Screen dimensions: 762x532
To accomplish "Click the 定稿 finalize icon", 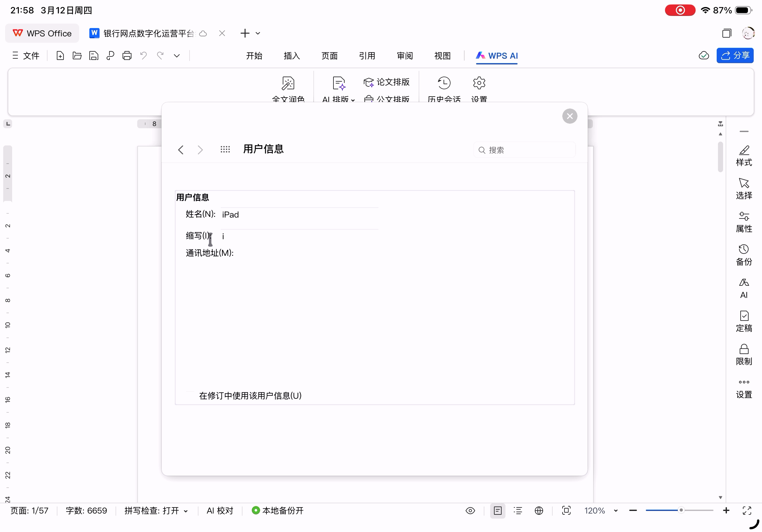I will click(744, 321).
